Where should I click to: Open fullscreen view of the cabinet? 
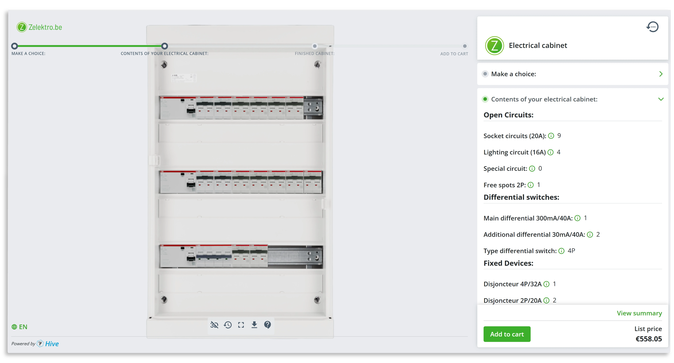tap(241, 325)
